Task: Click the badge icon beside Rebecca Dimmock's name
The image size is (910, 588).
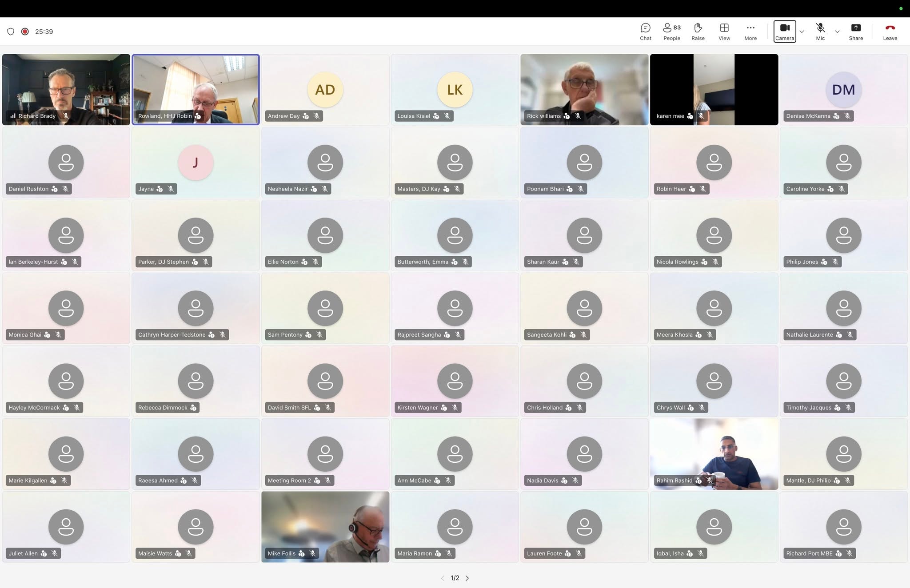Action: click(x=193, y=408)
